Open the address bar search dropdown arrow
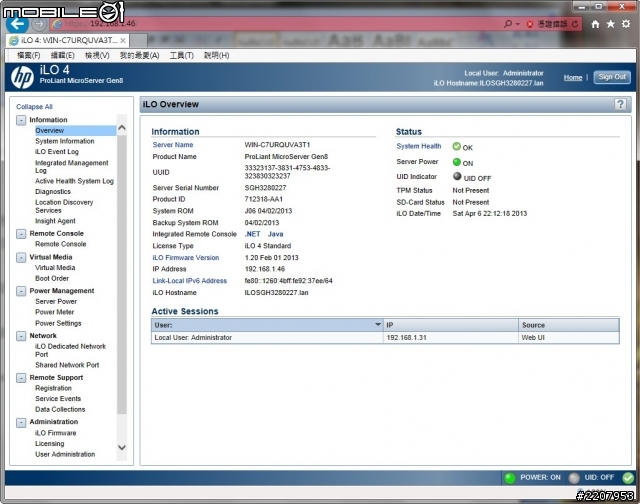Screen dimensions: 640x504 [x=518, y=24]
